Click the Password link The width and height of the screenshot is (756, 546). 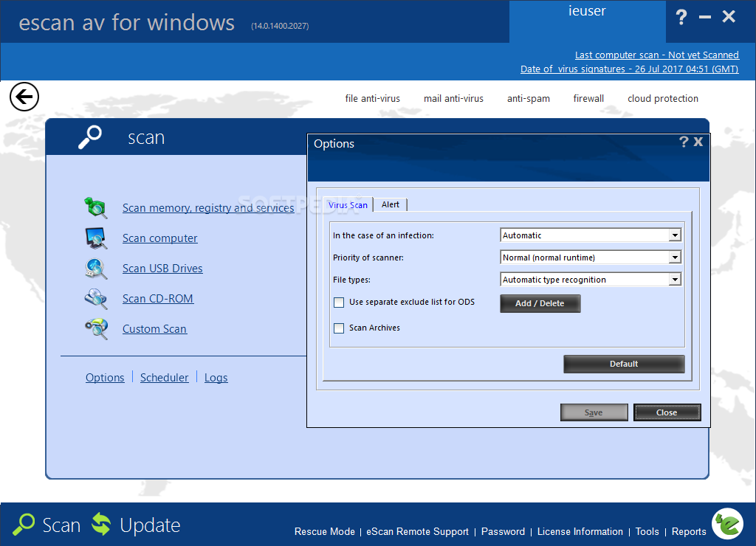pyautogui.click(x=503, y=531)
